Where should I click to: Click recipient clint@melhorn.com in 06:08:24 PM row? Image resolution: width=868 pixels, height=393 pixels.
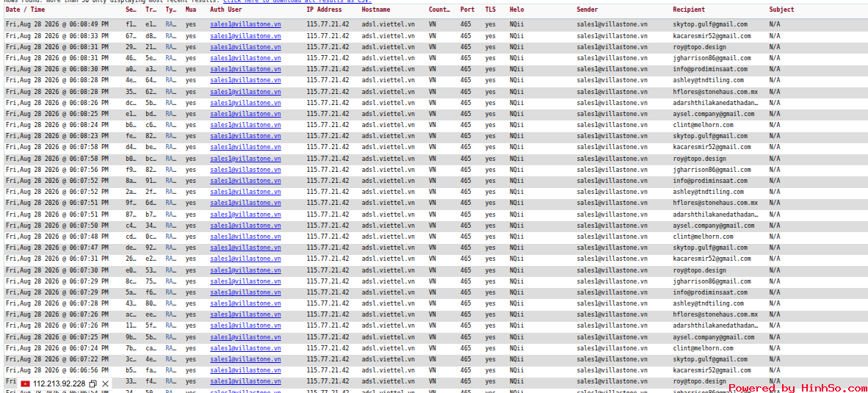(703, 125)
